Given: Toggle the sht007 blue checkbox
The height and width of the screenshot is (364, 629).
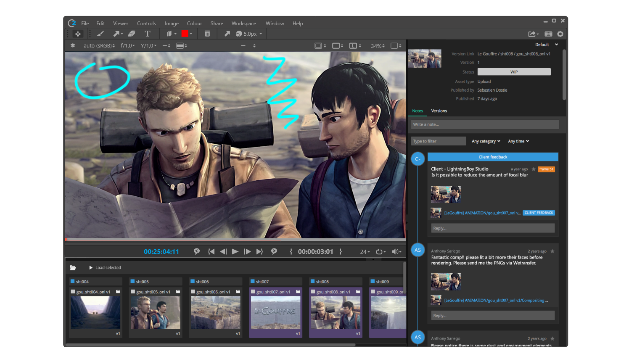Looking at the screenshot, I should pos(252,282).
